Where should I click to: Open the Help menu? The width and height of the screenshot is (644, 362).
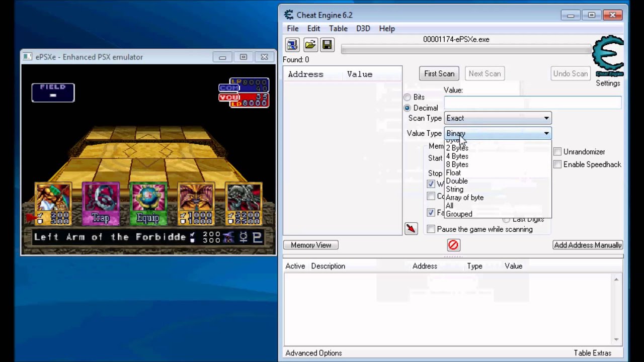(x=387, y=29)
